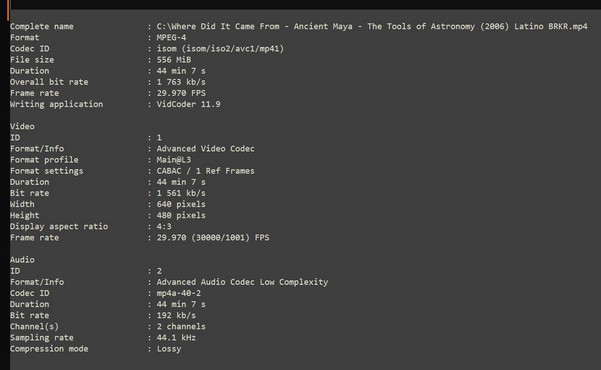Select the Compression mode Lossy value
The width and height of the screenshot is (601, 370).
(169, 349)
